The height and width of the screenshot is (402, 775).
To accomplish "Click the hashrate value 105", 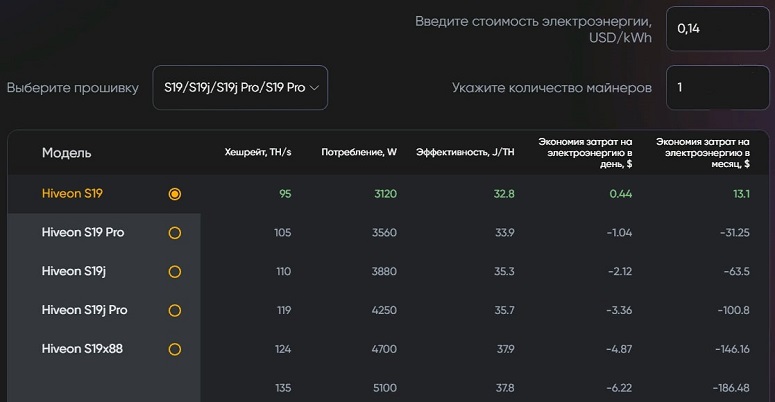I will coord(283,232).
